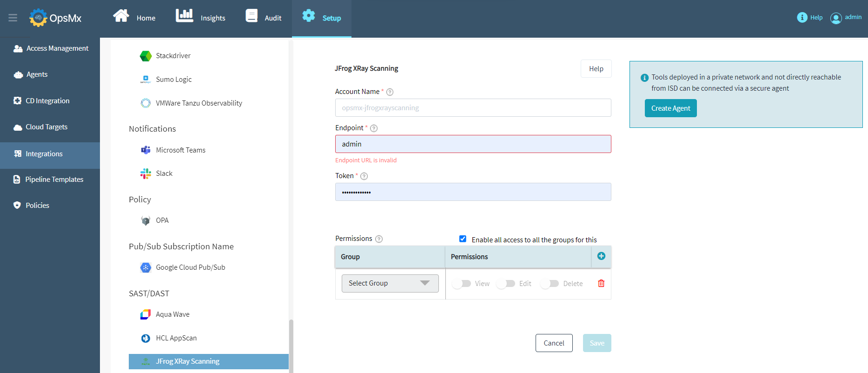Add a permission row with plus icon
The image size is (868, 373).
601,256
